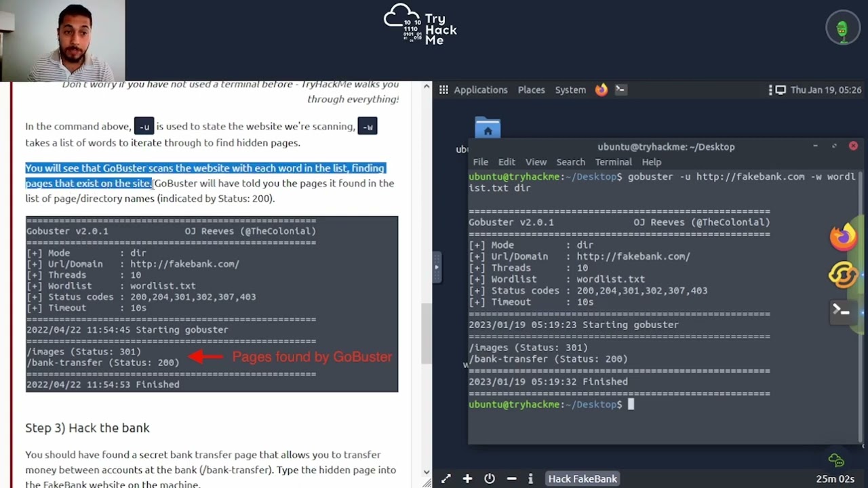Click the scroll down arrow of lesson page
868x488 pixels.
coord(427,472)
